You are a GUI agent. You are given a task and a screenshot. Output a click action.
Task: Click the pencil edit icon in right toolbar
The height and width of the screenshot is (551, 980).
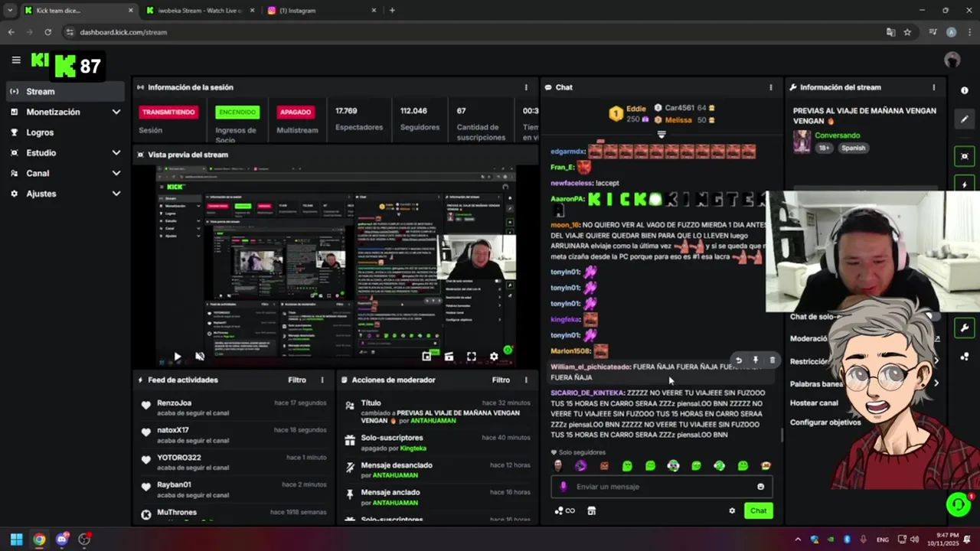[x=964, y=119]
